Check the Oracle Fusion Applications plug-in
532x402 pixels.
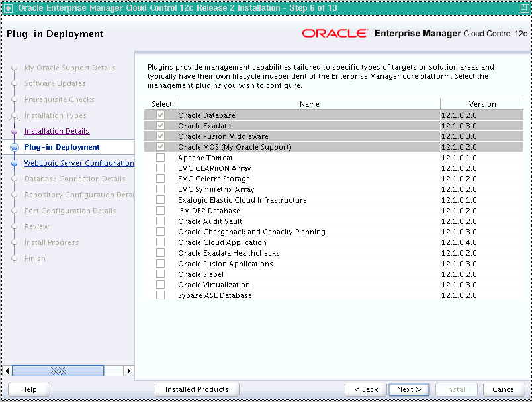coord(161,264)
